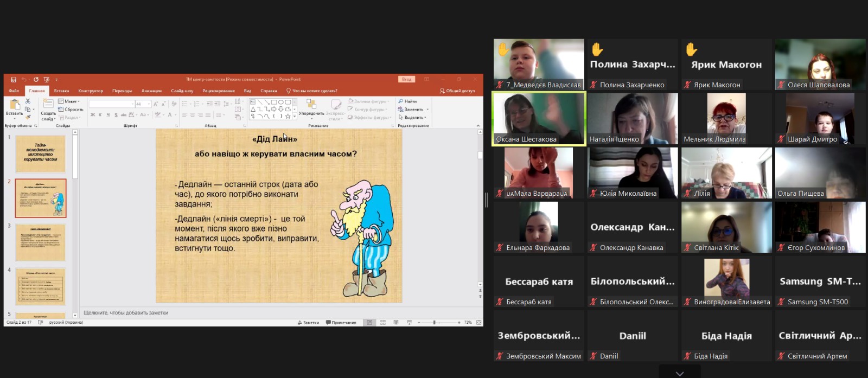Click the Упорядочить arrange icon
868x378 pixels.
311,105
